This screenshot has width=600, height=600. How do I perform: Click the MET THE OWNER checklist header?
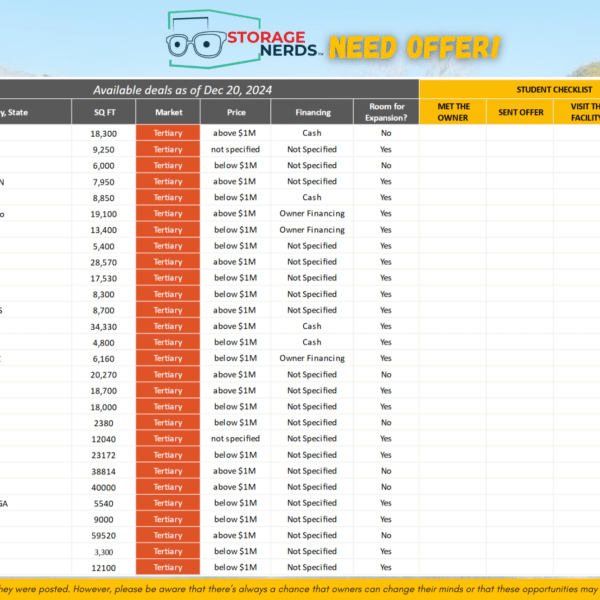coord(453,112)
